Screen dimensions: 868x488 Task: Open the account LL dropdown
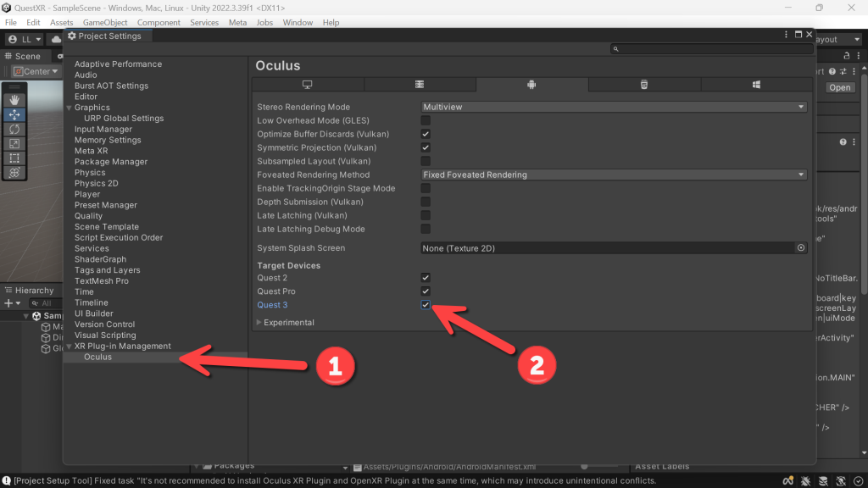[x=25, y=39]
